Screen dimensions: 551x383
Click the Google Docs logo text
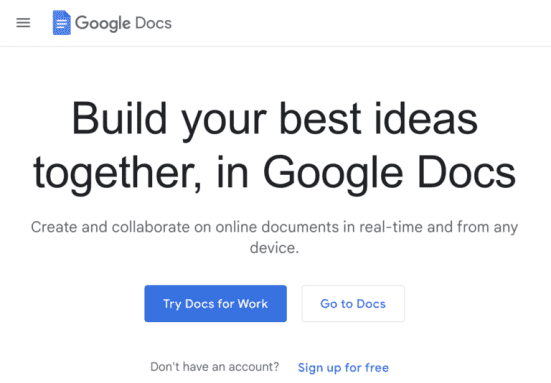123,24
